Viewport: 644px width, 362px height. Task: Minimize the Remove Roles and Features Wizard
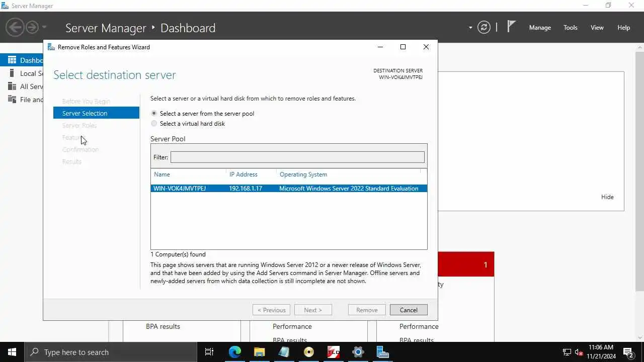click(380, 47)
